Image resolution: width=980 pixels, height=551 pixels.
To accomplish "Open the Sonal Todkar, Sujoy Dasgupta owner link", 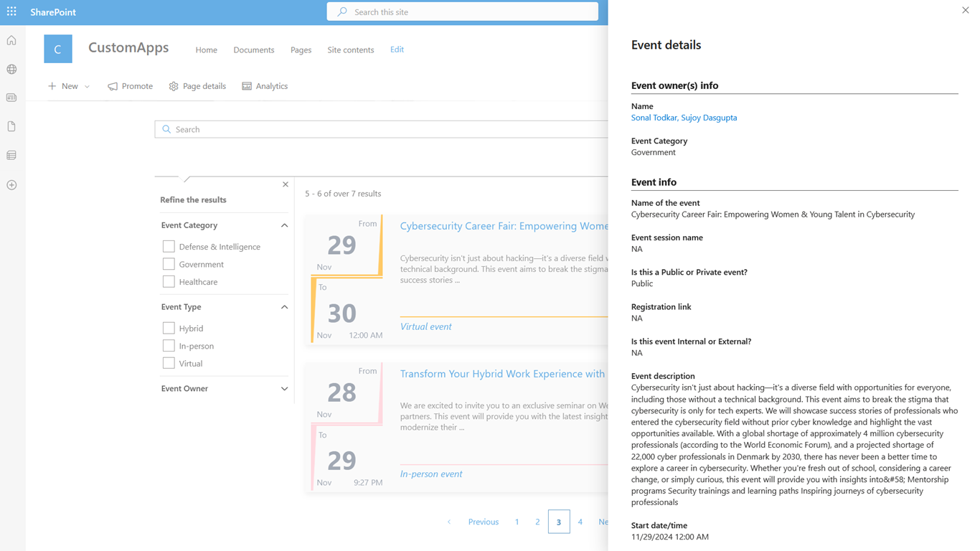I will click(684, 118).
